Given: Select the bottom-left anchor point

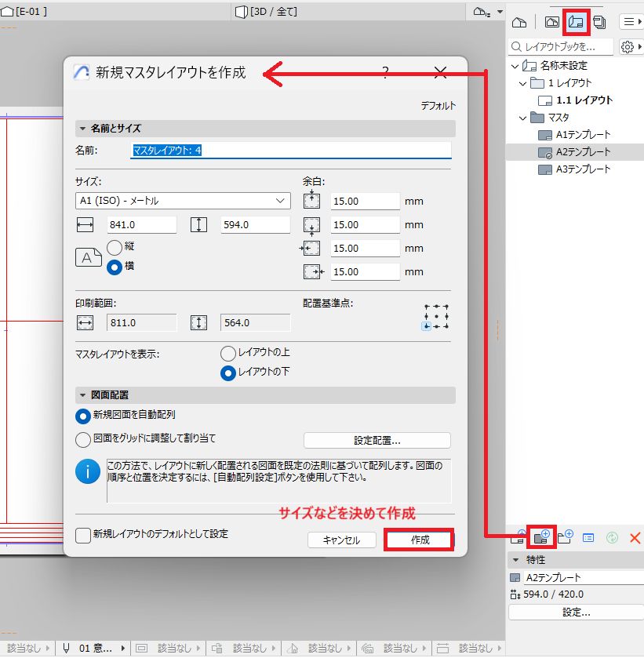Looking at the screenshot, I should click(x=426, y=326).
